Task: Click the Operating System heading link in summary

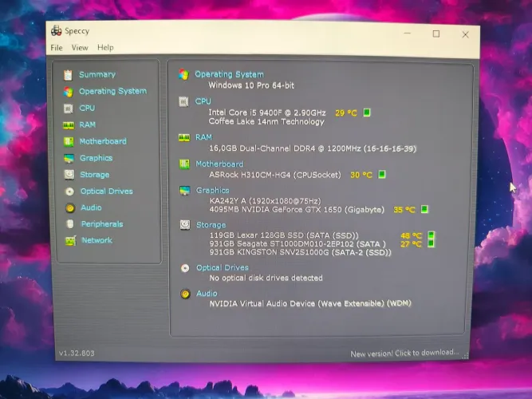Action: [230, 74]
